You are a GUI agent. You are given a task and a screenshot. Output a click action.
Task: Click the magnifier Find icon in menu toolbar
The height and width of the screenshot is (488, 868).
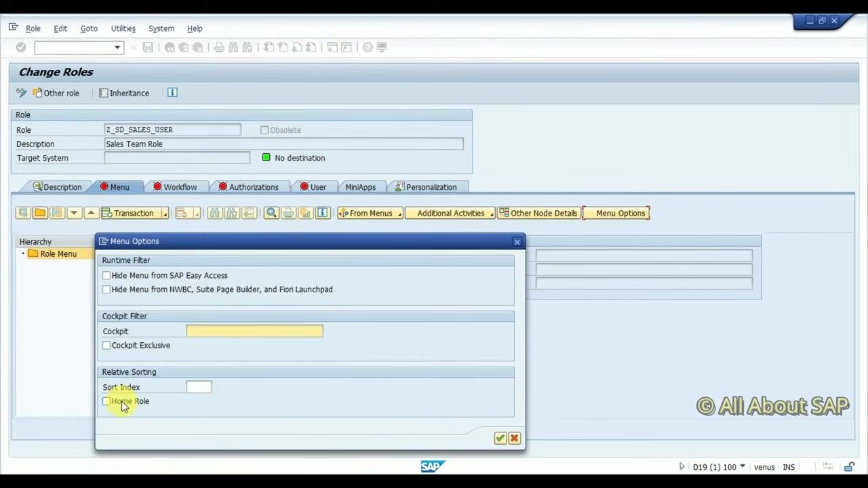click(x=271, y=213)
